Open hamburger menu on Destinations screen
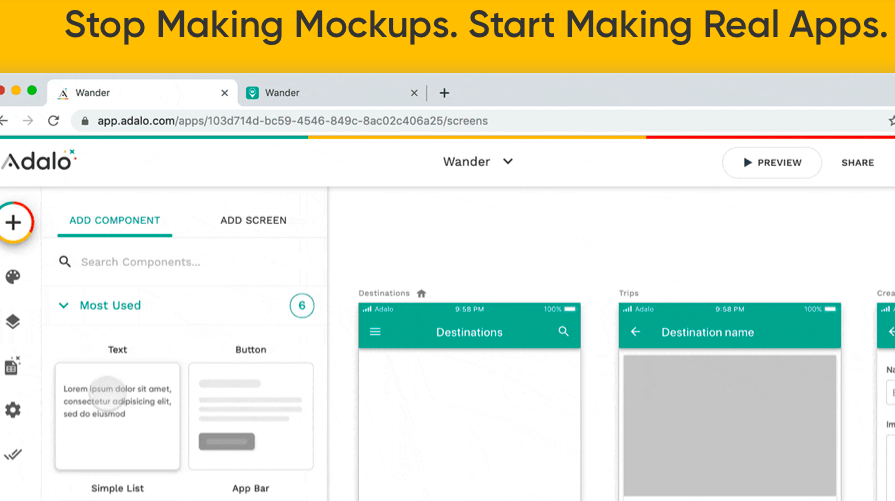The image size is (895, 501). coord(375,332)
